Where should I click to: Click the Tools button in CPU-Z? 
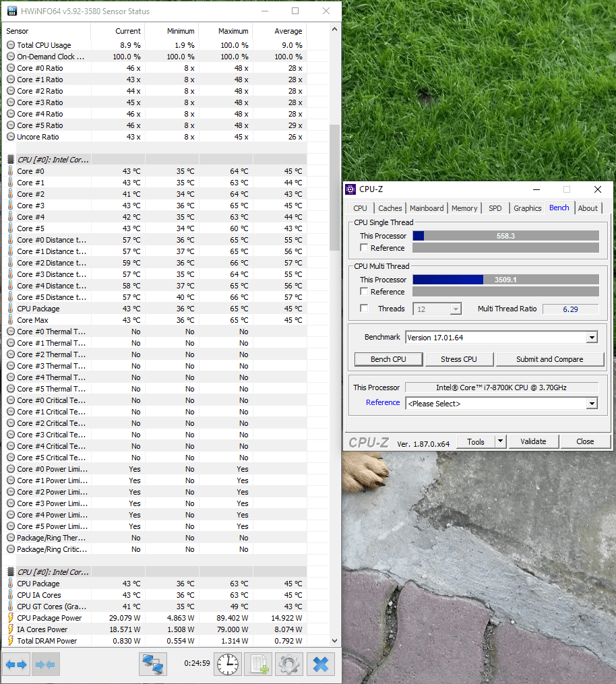(476, 441)
